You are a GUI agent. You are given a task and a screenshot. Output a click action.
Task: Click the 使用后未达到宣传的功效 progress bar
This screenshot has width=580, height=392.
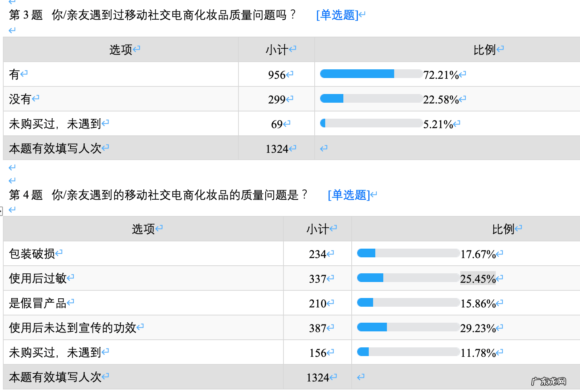coord(408,327)
